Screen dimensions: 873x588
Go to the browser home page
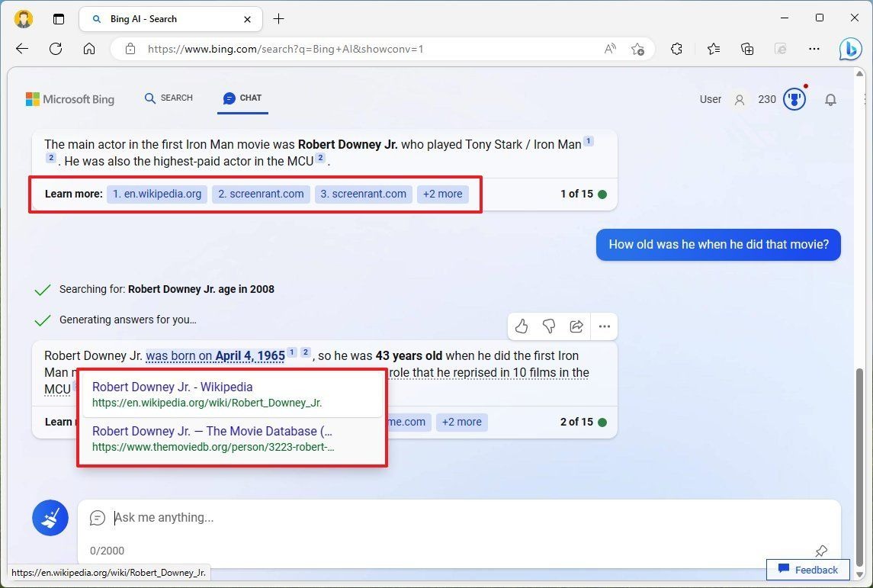89,49
